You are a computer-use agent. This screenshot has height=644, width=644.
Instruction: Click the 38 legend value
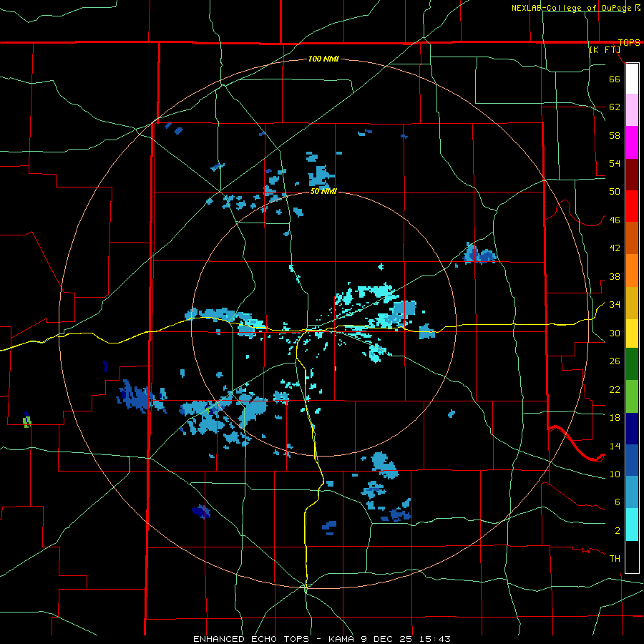point(615,276)
